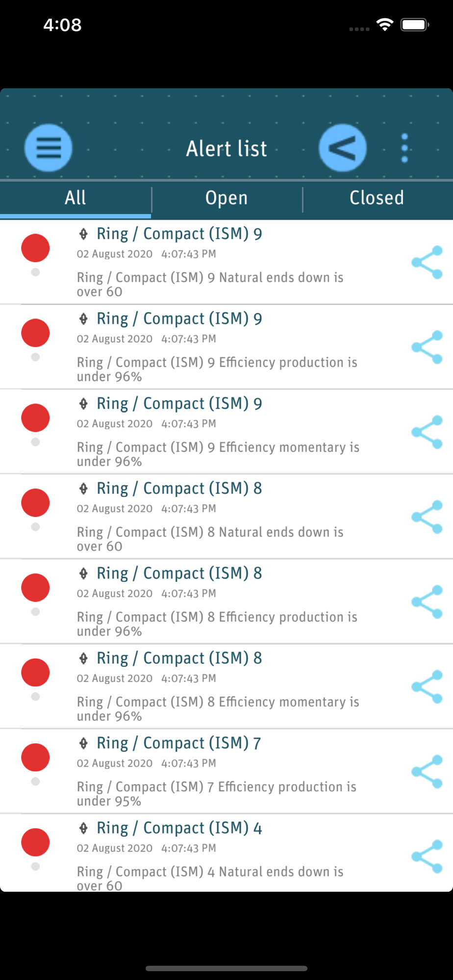The height and width of the screenshot is (980, 453).
Task: Open the three-dot overflow menu
Action: tap(404, 148)
